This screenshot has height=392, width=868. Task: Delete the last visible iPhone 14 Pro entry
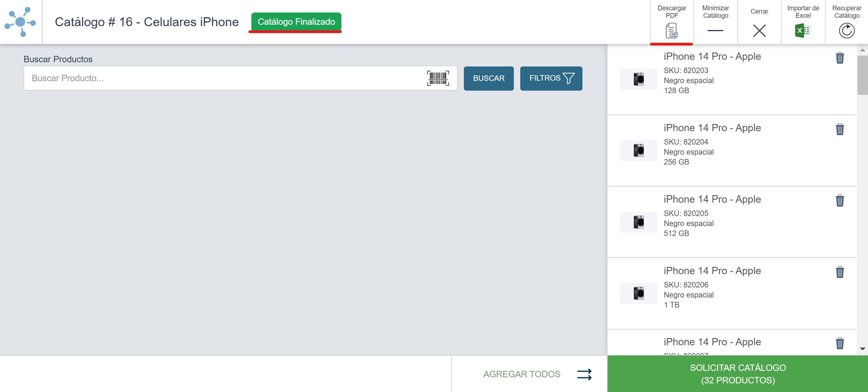click(840, 343)
